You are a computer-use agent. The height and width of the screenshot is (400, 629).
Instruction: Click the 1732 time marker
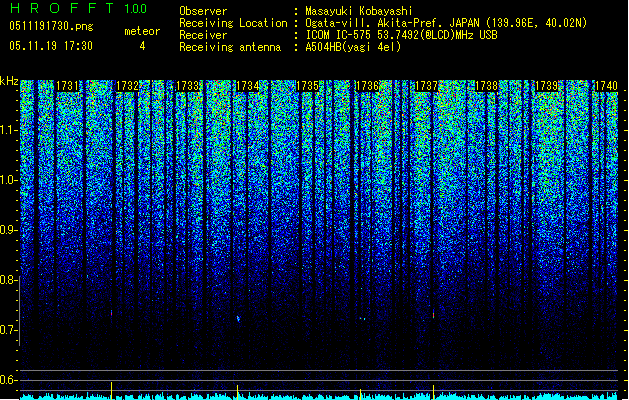click(x=128, y=86)
